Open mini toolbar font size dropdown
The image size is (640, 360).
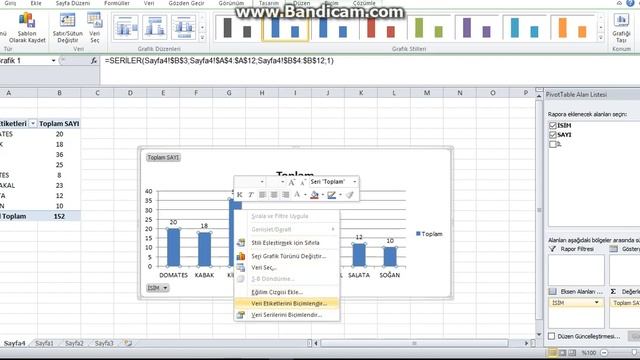pos(282,182)
